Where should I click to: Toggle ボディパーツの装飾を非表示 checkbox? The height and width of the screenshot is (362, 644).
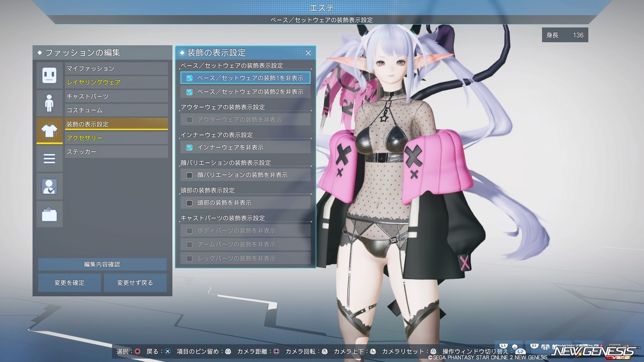coord(189,231)
